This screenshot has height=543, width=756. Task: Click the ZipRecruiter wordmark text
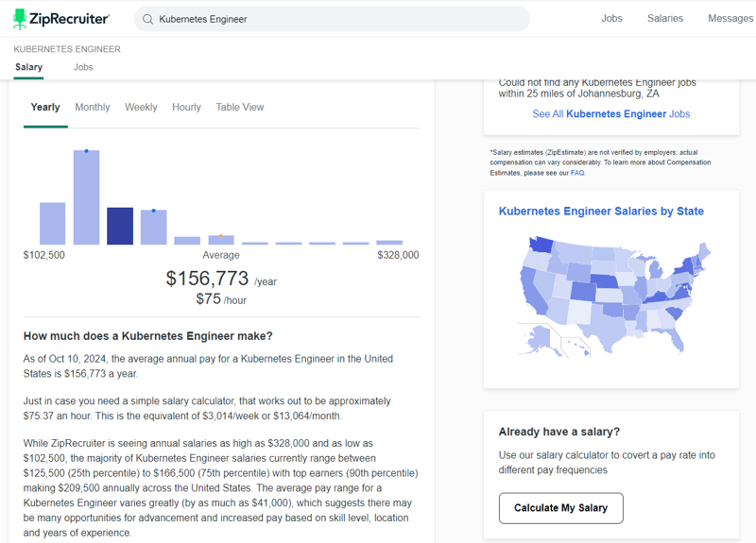69,19
